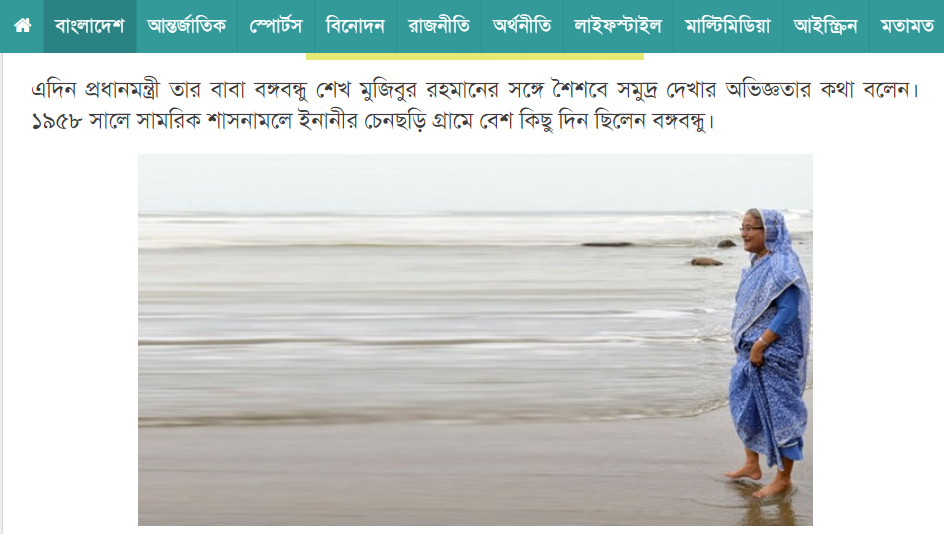Viewport: 944px width, 534px height.
Task: Visit the মতামত section
Action: point(907,26)
